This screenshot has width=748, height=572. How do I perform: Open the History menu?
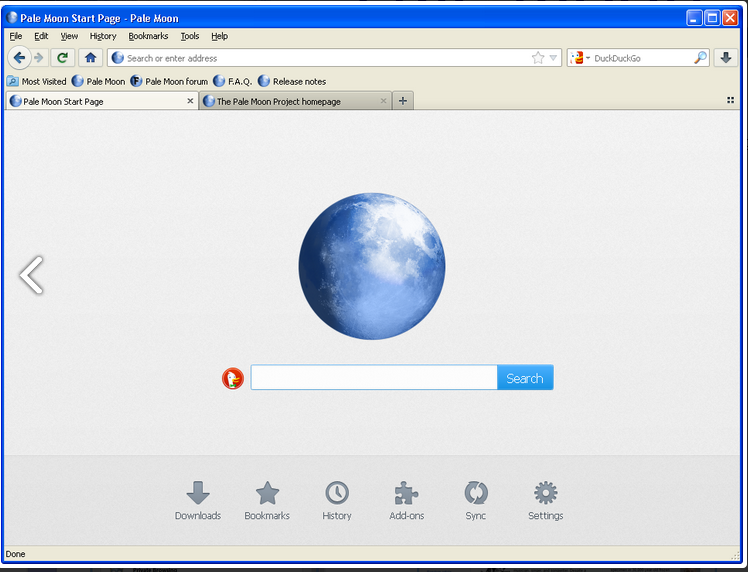(103, 36)
